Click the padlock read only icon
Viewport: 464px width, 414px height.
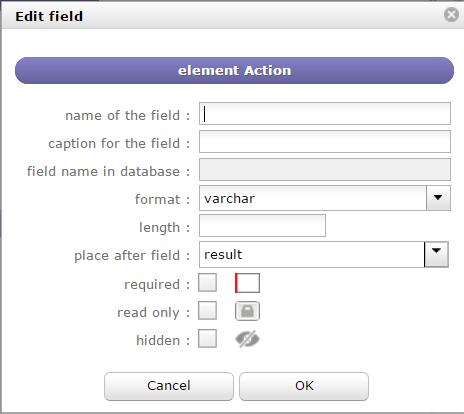tap(247, 311)
